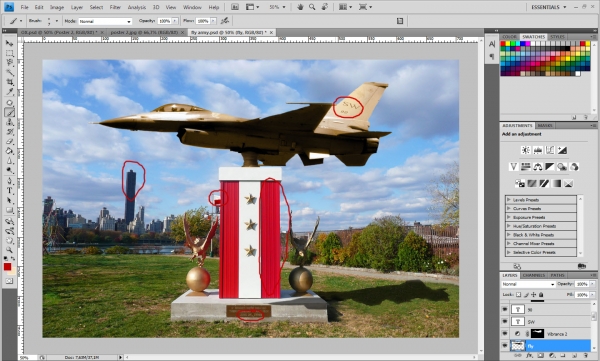Add a Levels adjustment
The image size is (600, 361).
pyautogui.click(x=538, y=150)
